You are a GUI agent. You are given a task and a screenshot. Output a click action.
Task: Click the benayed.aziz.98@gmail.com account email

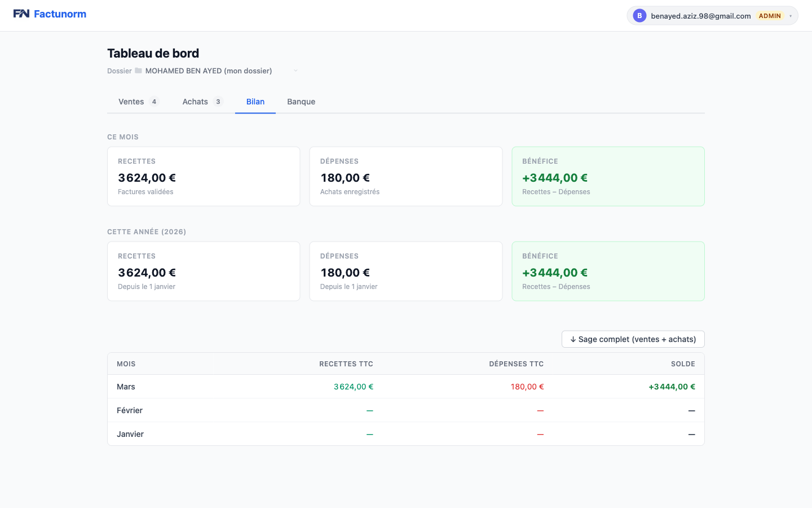[700, 16]
